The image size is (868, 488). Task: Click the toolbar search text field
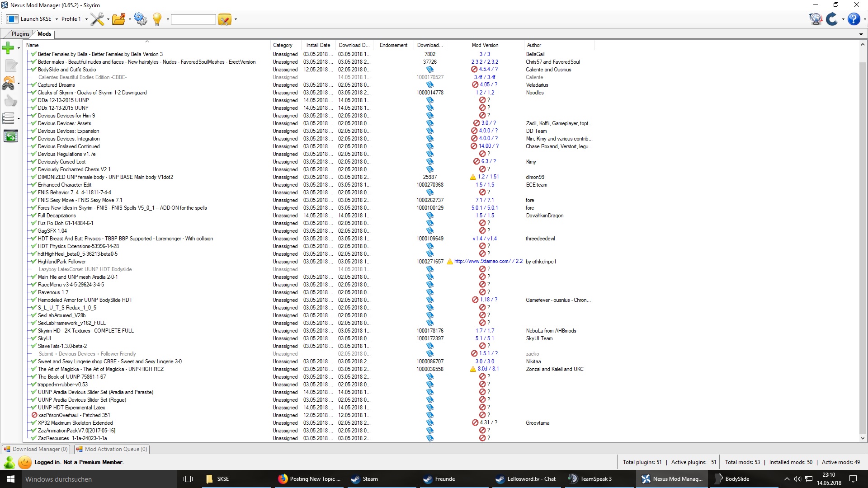193,19
